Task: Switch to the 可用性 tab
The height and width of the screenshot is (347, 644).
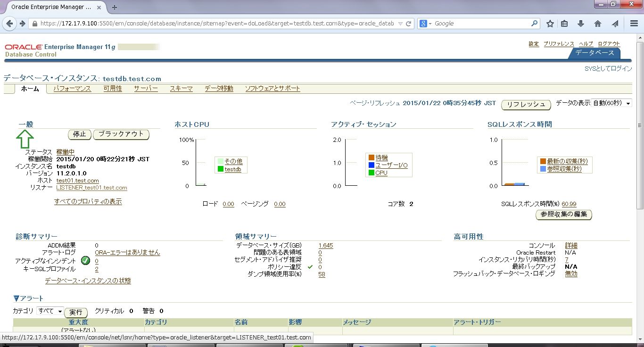Action: pyautogui.click(x=113, y=89)
